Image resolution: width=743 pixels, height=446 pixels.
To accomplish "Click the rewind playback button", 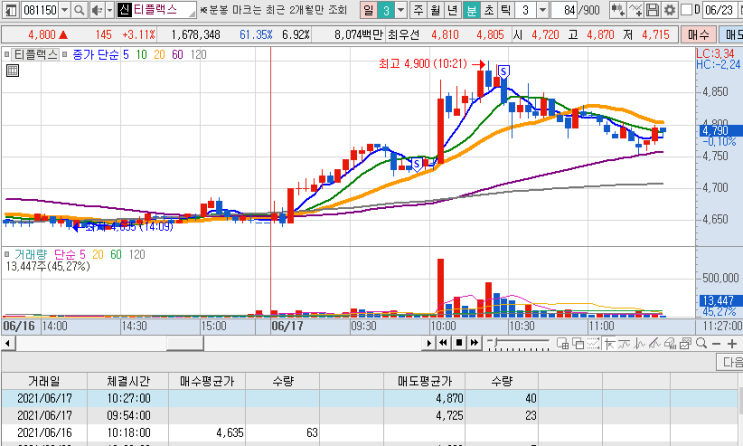I will (x=444, y=343).
